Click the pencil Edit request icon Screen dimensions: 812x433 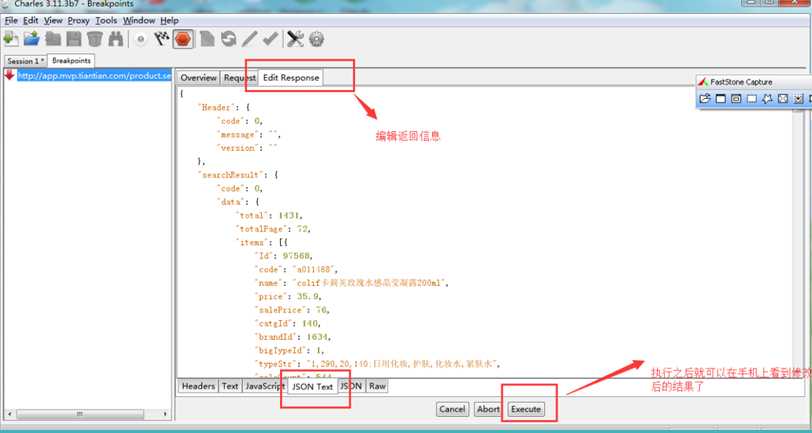tap(250, 39)
